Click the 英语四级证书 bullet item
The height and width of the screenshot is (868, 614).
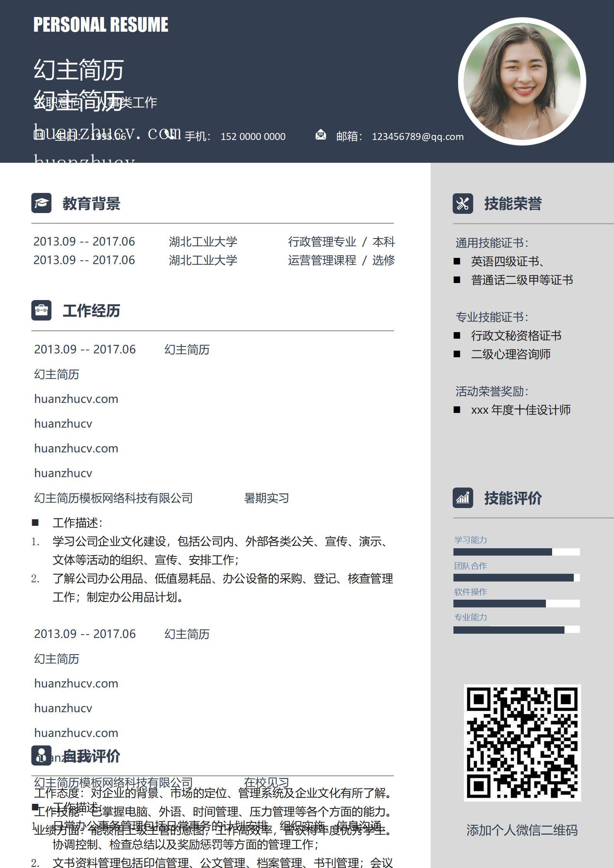coord(507,262)
